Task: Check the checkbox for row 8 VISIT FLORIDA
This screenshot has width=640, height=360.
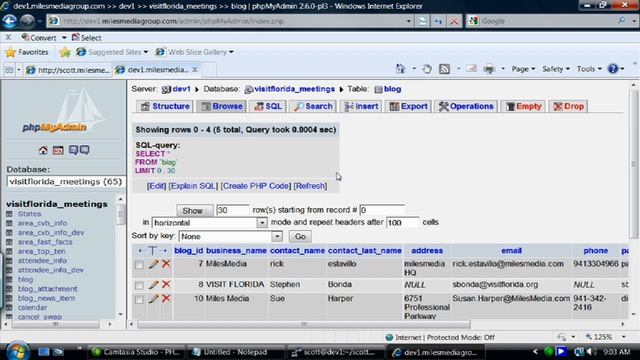Action: 139,285
